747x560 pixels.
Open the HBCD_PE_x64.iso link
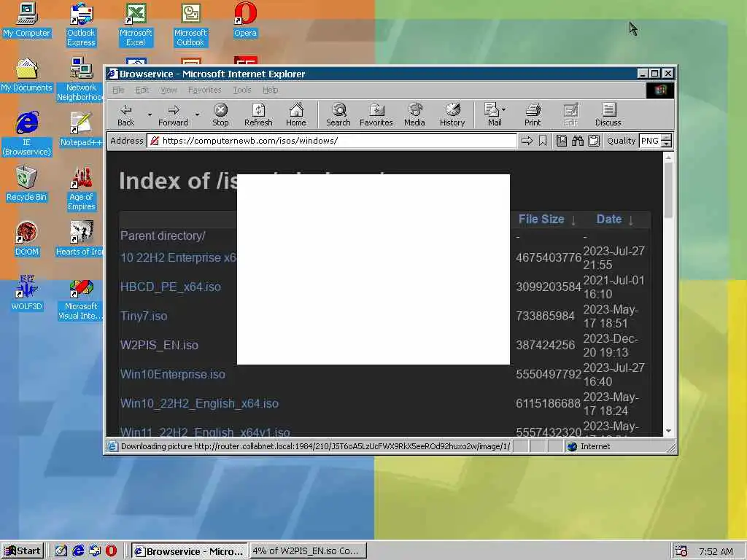click(x=171, y=287)
